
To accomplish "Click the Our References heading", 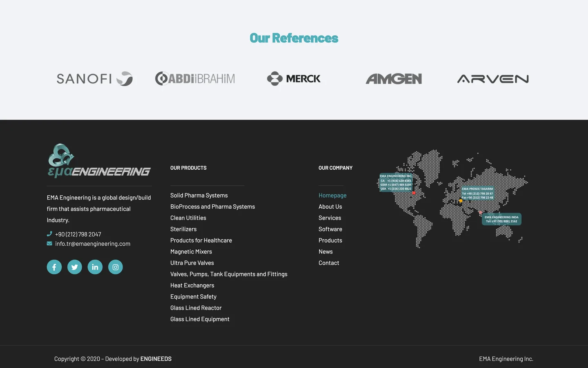I will point(294,38).
